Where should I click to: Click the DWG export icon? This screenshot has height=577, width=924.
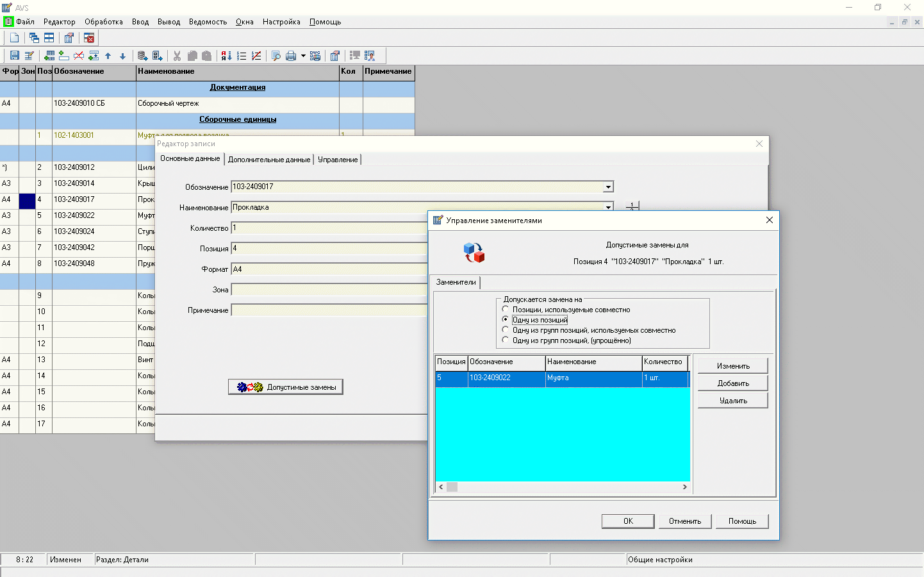(315, 56)
